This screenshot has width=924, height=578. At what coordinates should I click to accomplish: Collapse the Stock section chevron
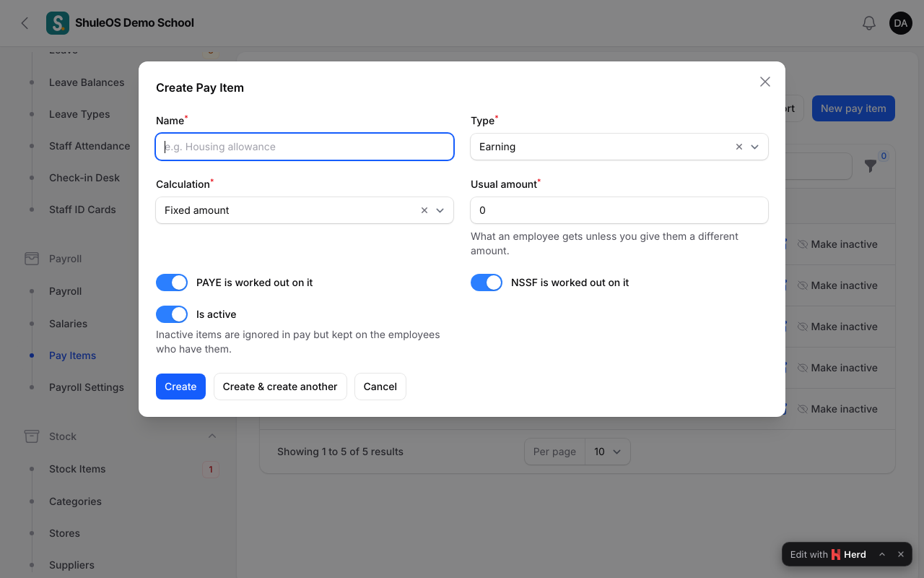(x=212, y=436)
